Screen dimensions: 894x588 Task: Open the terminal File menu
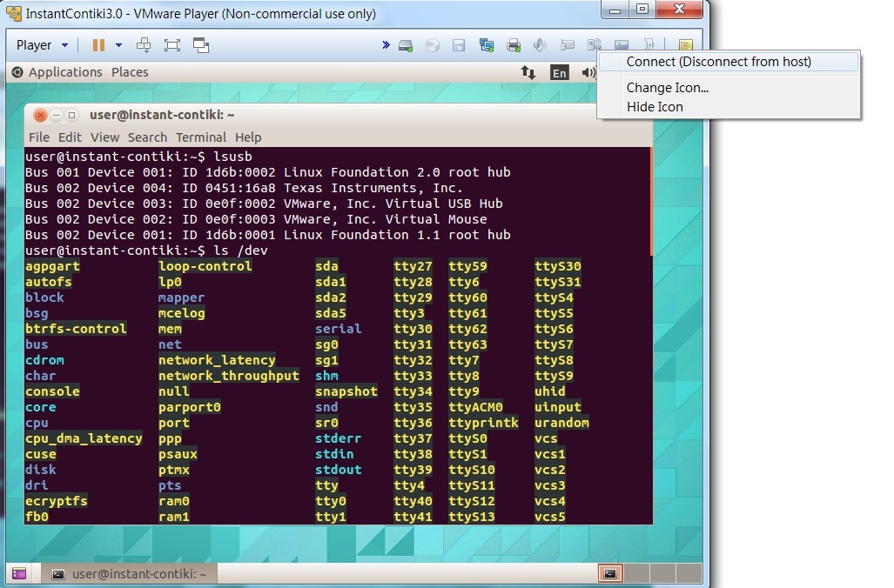click(x=39, y=137)
